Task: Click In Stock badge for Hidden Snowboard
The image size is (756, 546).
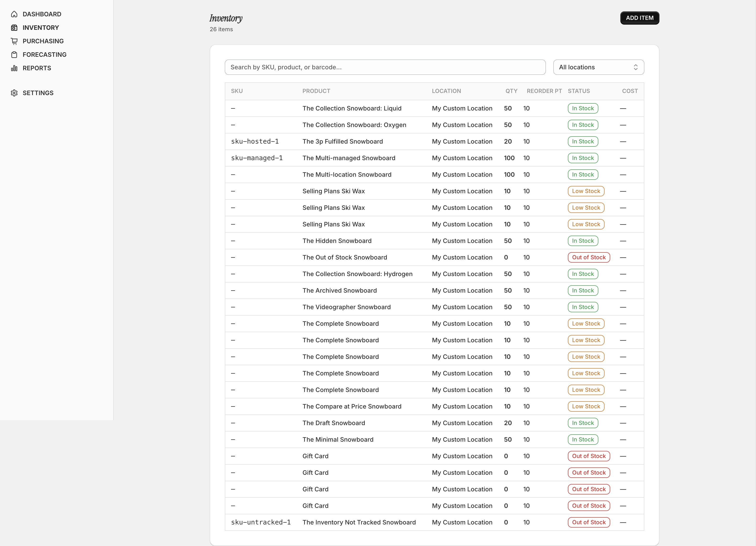Action: tap(583, 241)
